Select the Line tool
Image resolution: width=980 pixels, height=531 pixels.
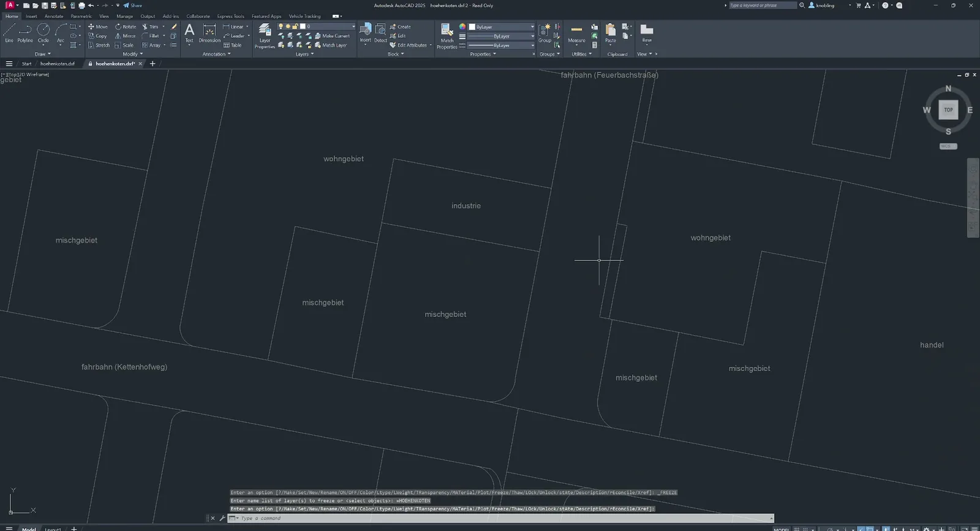click(x=9, y=33)
